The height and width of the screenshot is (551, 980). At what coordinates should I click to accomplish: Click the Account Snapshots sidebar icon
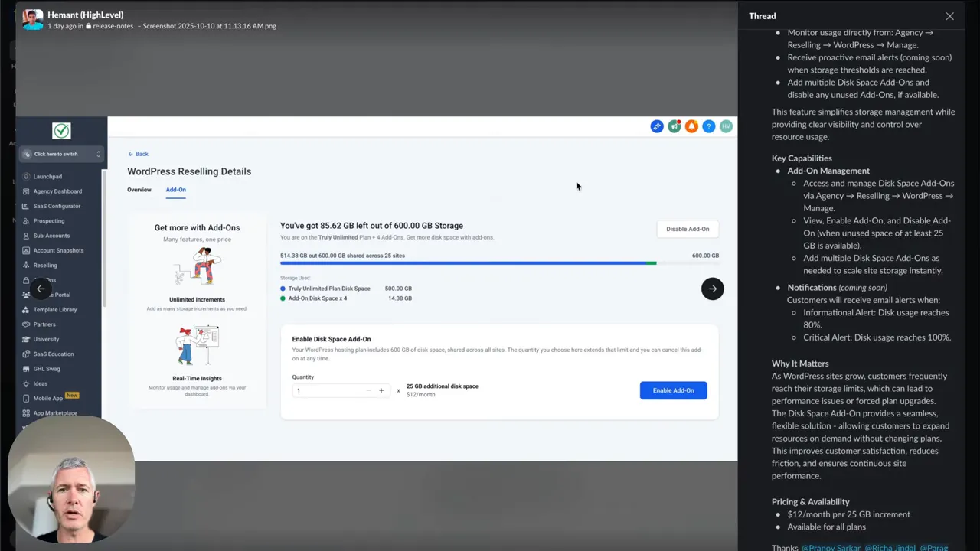coord(27,250)
